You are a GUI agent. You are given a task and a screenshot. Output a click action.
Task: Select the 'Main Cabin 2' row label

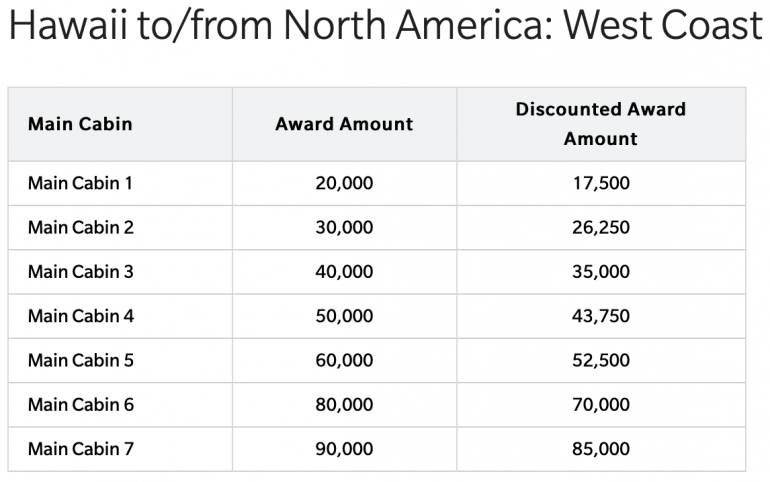click(x=81, y=228)
